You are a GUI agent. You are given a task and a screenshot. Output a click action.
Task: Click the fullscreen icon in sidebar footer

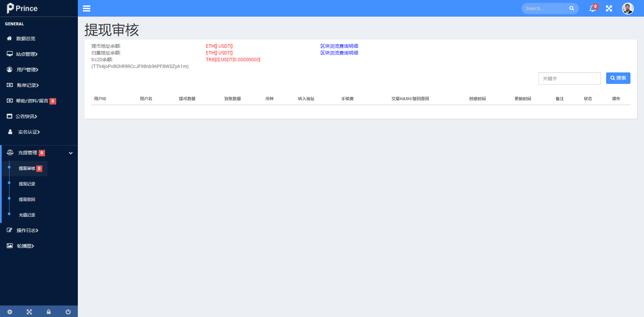tap(29, 312)
